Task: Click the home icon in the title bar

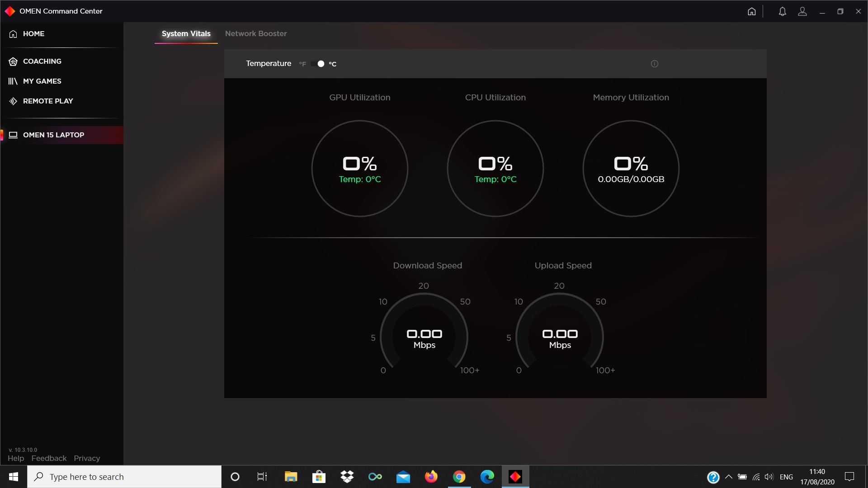Action: tap(751, 11)
